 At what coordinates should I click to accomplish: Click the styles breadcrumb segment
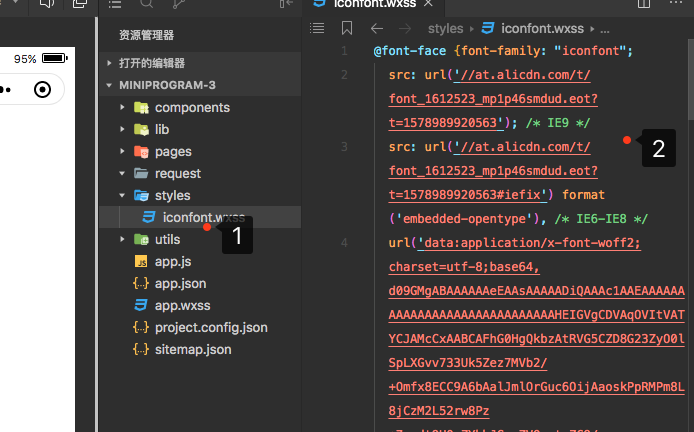coord(445,29)
